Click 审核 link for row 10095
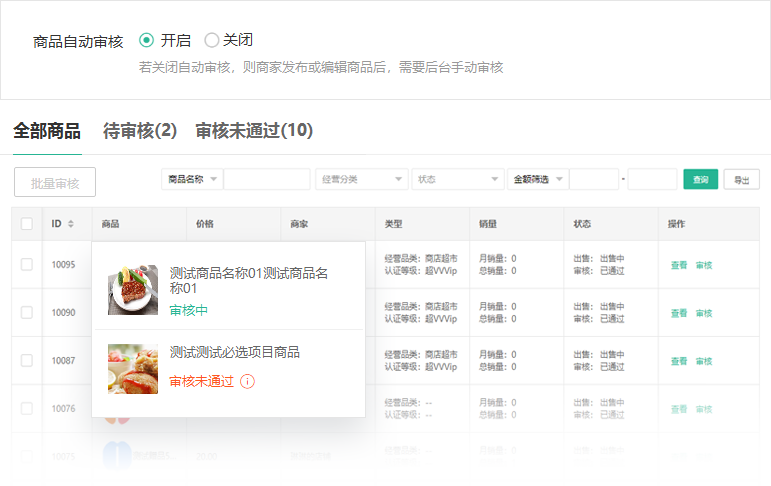 click(x=704, y=265)
